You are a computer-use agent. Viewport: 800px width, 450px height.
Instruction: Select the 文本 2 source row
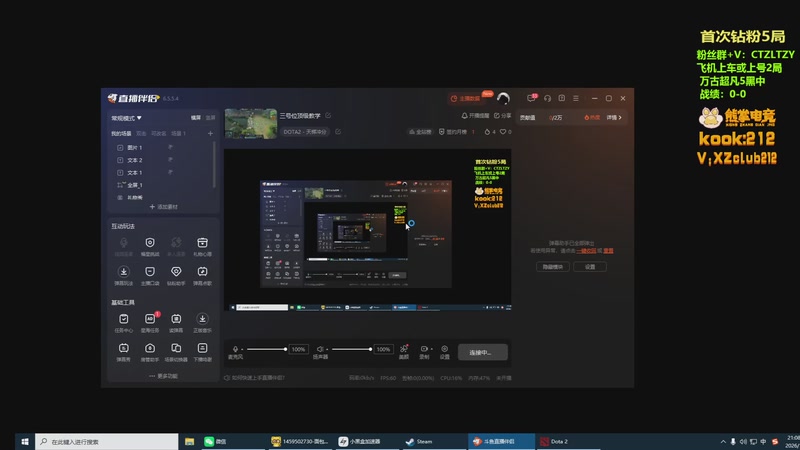[162, 160]
